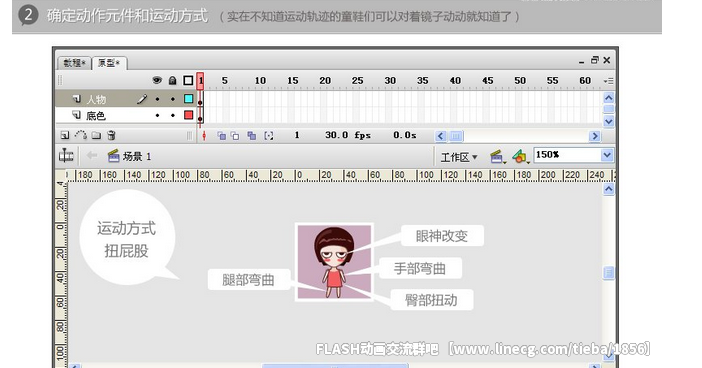Image resolution: width=702 pixels, height=368 pixels.
Task: Select the 原型* document tab
Action: (109, 63)
